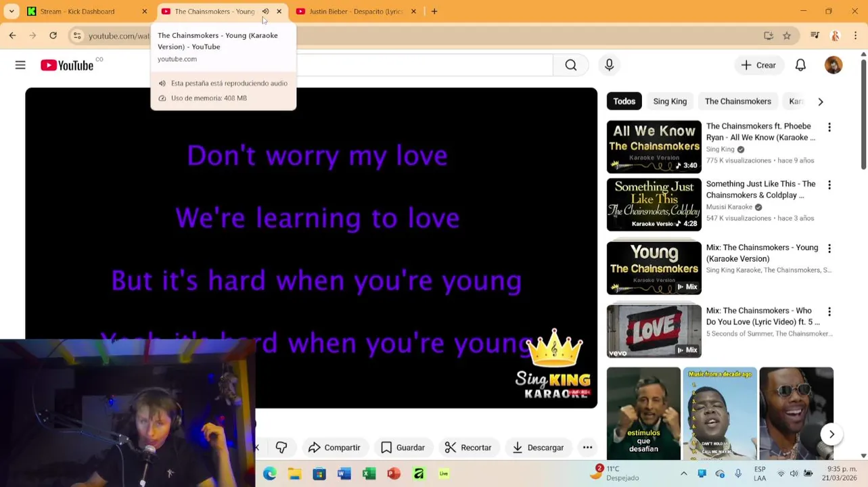Go to YouTube home via logo

(67, 65)
